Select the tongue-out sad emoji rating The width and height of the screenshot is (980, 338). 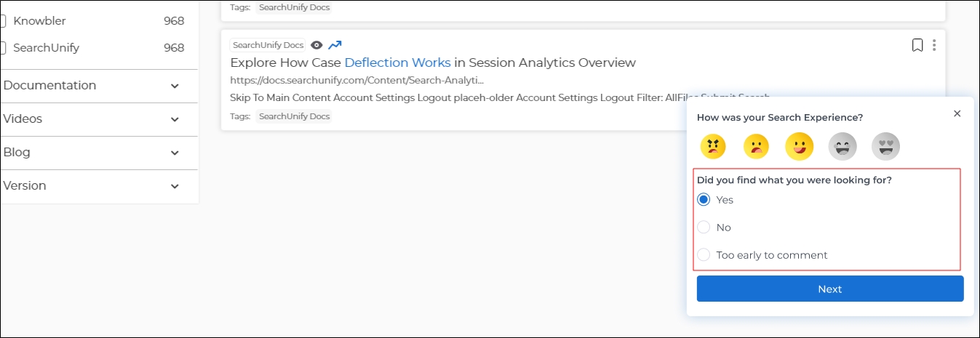[756, 147]
